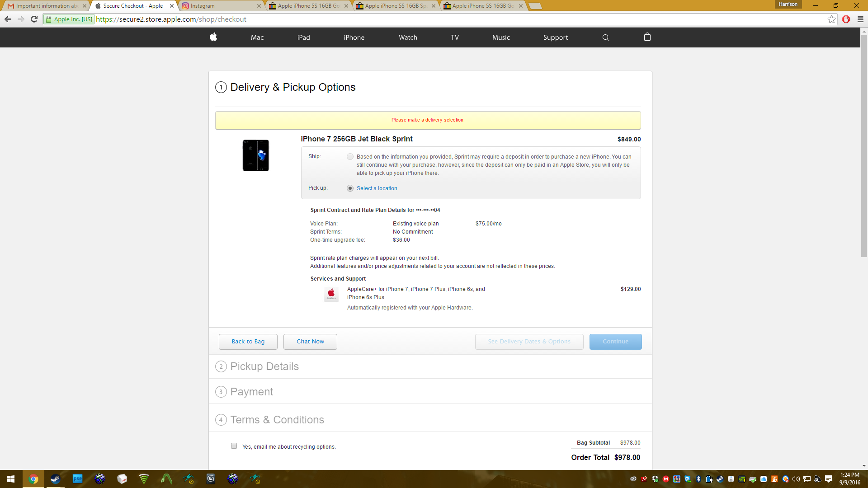Click the Apple logo in navigation bar
Viewport: 868px width, 488px height.
pyautogui.click(x=213, y=37)
